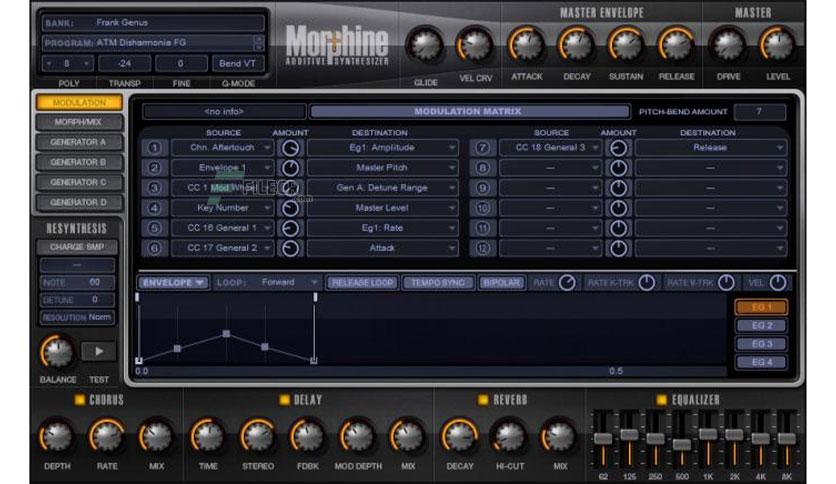Click the Delay Time knob
The width and height of the screenshot is (836, 484).
tap(208, 437)
